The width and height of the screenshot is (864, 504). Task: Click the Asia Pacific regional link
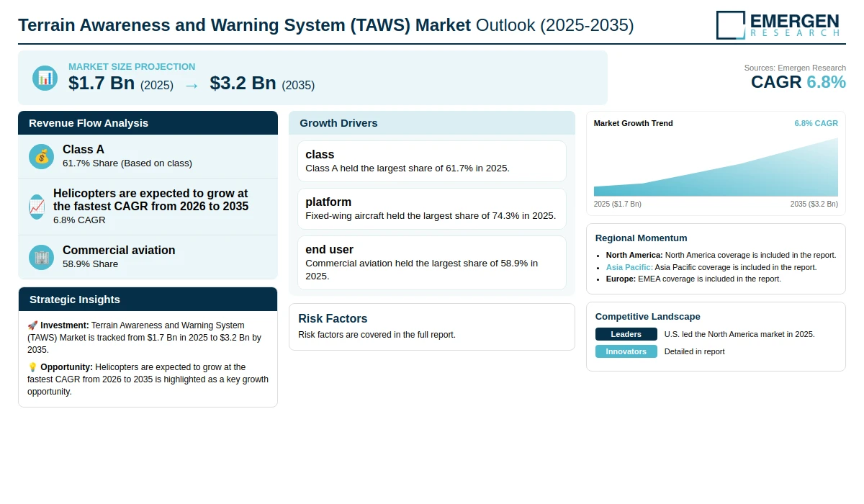(629, 267)
